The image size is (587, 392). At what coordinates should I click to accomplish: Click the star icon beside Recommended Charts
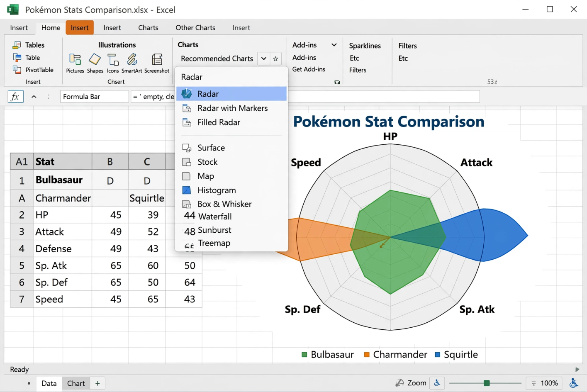coord(275,59)
